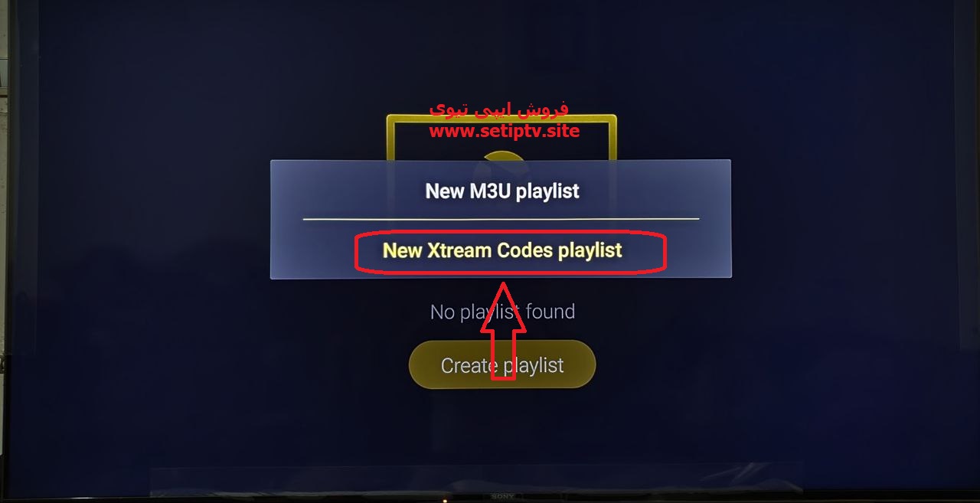Click the red arrow shaft over Create playlist
This screenshot has height=503, width=980.
(x=503, y=355)
